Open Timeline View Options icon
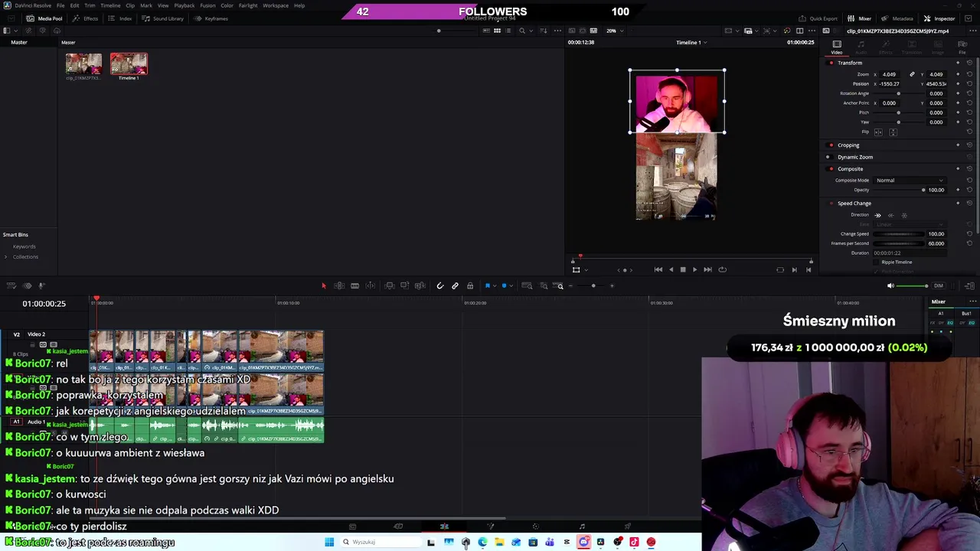 point(11,285)
